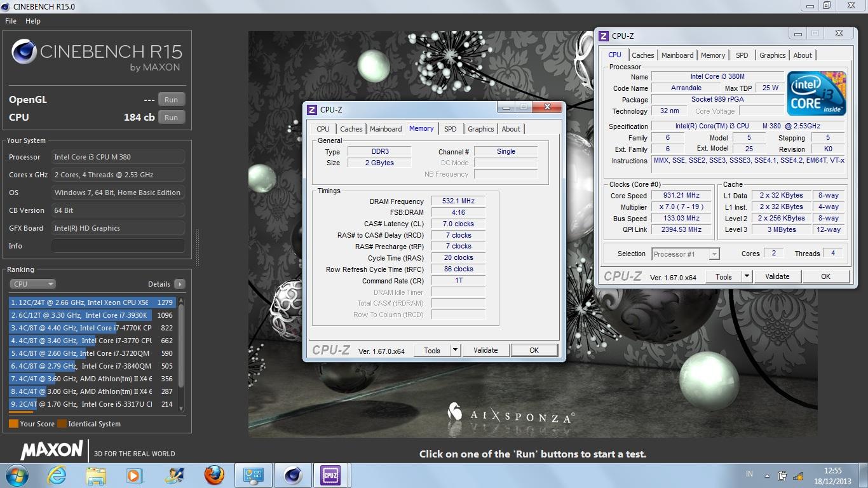This screenshot has width=868, height=488.
Task: Click Tools button in memory window
Action: (x=432, y=350)
